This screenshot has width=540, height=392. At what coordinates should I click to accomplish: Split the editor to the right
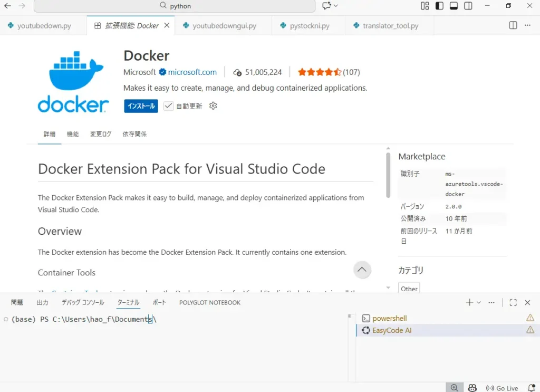513,25
